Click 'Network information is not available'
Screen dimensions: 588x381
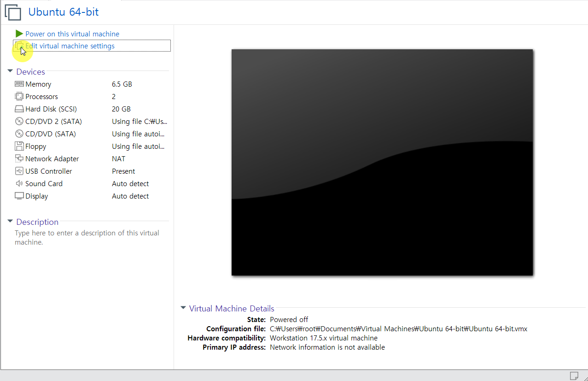point(327,347)
